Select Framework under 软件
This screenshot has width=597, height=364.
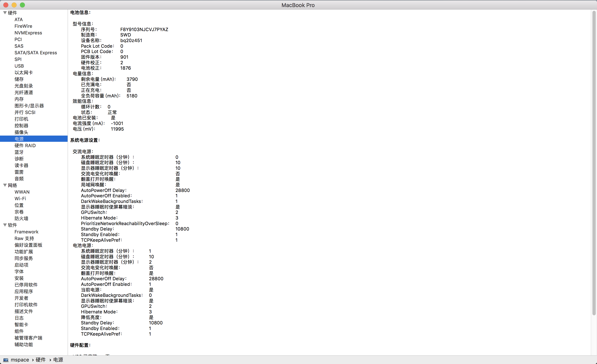[26, 232]
